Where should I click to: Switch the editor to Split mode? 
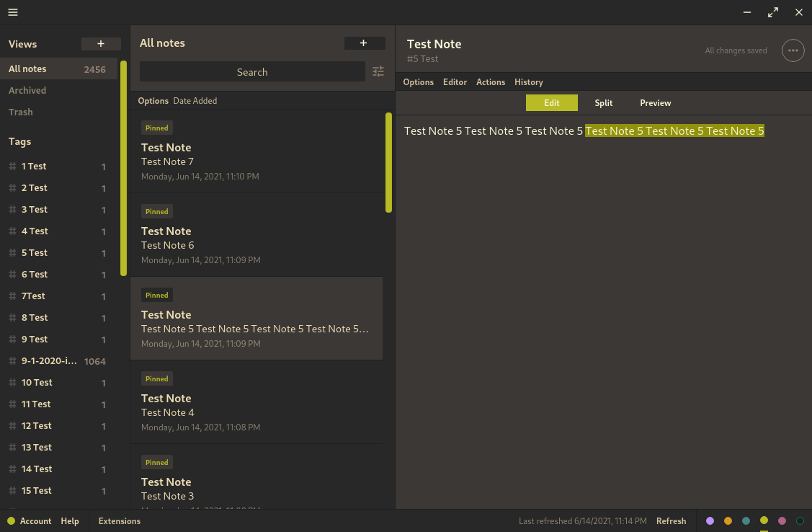pos(604,103)
